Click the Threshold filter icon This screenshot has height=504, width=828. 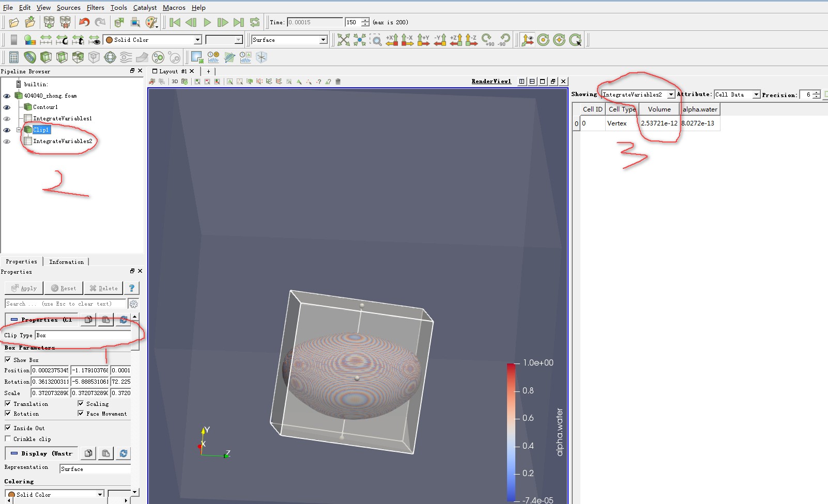click(78, 57)
